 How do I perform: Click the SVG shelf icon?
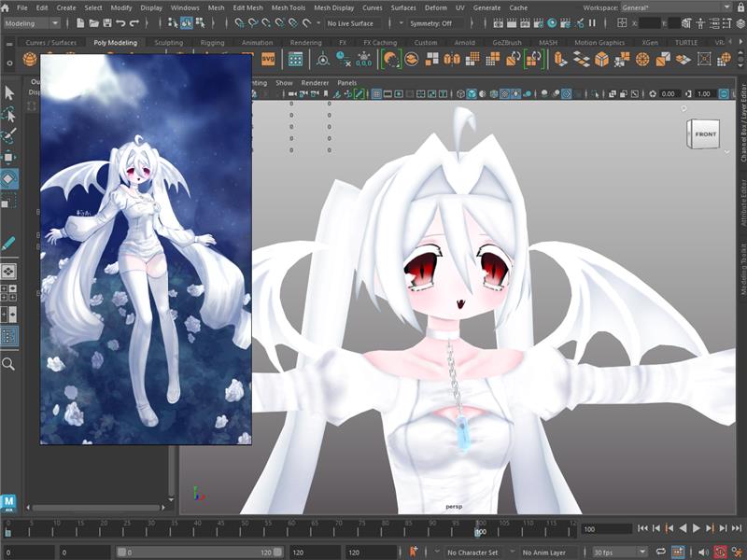click(268, 60)
